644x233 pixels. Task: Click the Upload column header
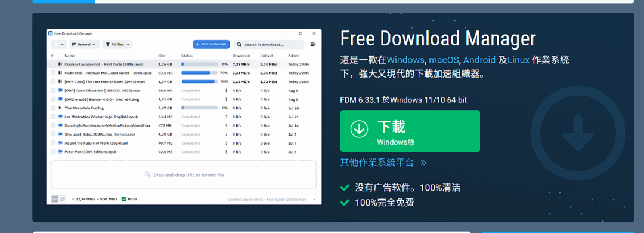266,56
